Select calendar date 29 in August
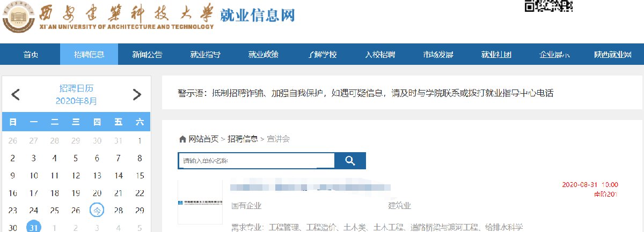 pos(140,211)
